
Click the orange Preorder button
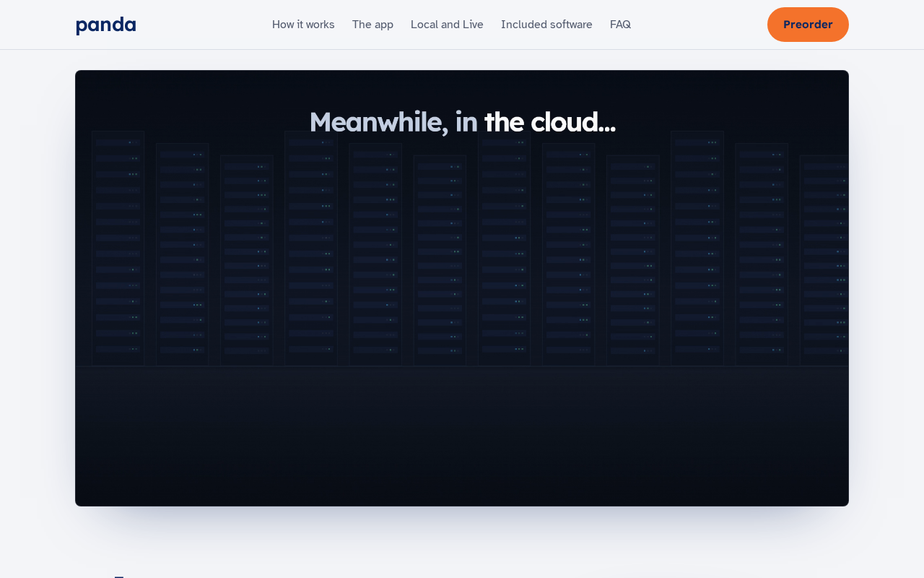pos(808,25)
